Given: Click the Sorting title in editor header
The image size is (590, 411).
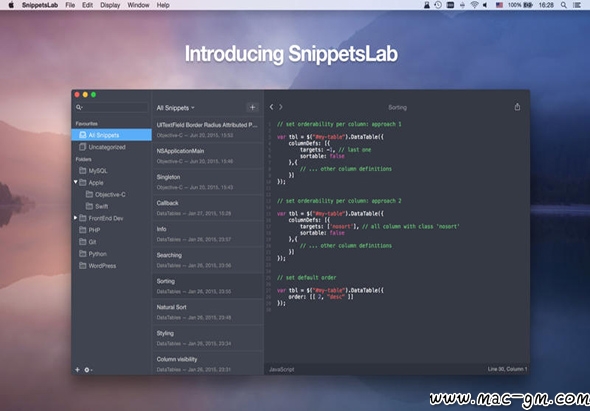Looking at the screenshot, I should click(x=397, y=107).
